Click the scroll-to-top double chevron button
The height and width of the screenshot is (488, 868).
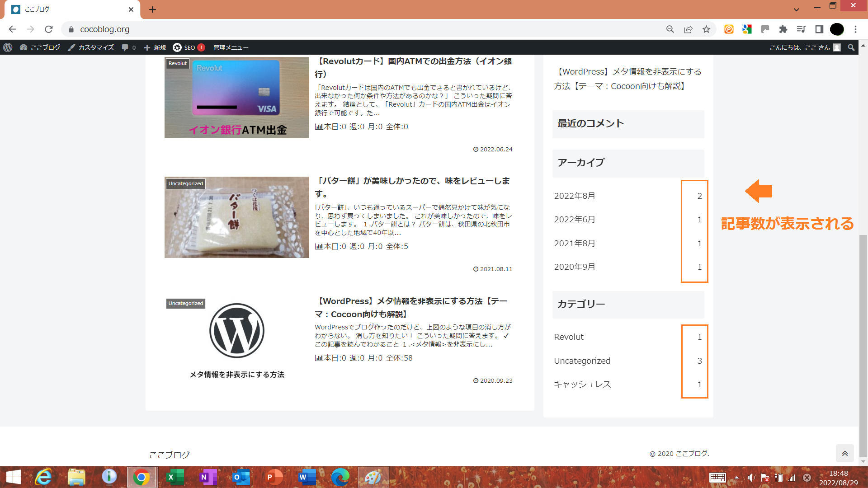pyautogui.click(x=844, y=453)
